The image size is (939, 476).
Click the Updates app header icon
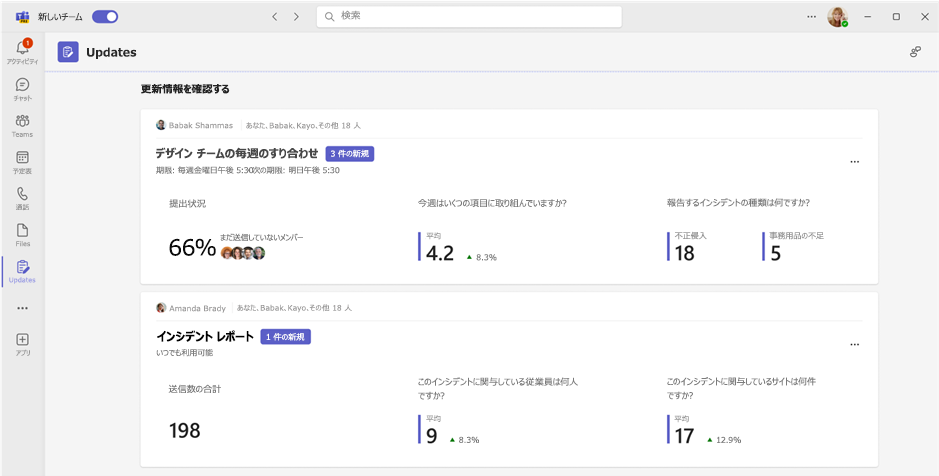[68, 52]
